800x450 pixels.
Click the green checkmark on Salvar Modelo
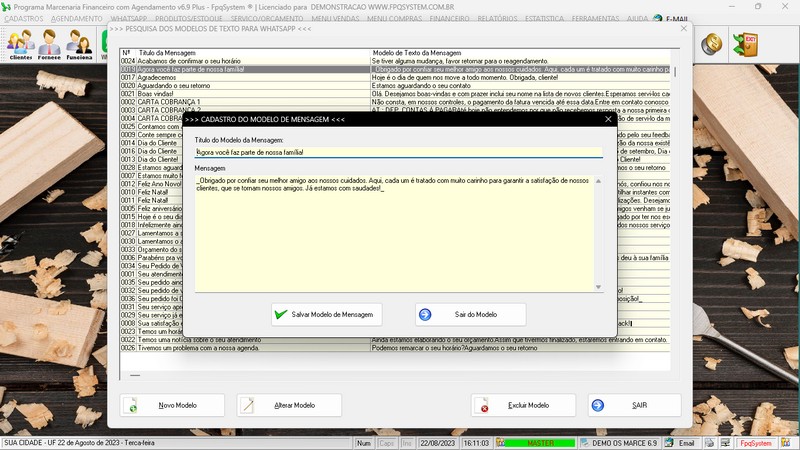pyautogui.click(x=280, y=314)
